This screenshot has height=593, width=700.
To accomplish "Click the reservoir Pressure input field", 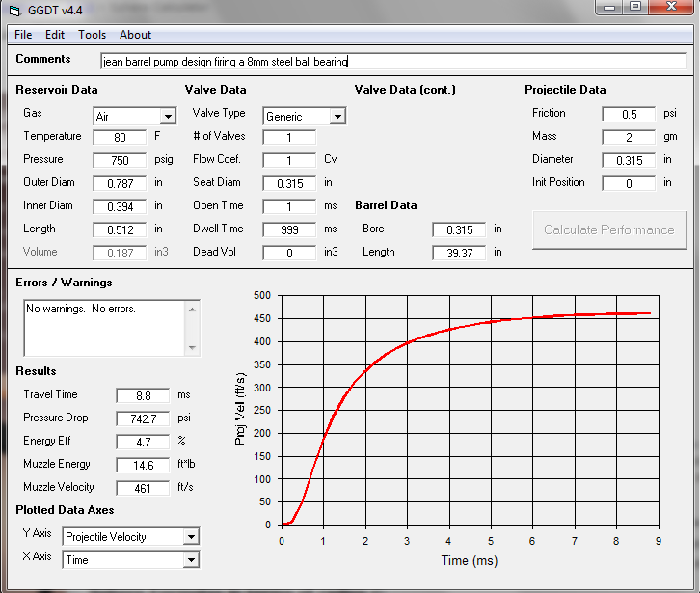I will pyautogui.click(x=120, y=160).
